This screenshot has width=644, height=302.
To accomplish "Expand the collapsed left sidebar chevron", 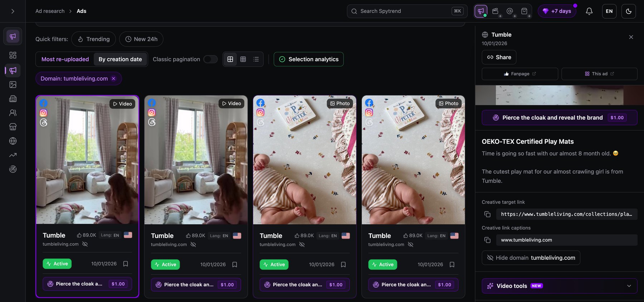I will (13, 11).
